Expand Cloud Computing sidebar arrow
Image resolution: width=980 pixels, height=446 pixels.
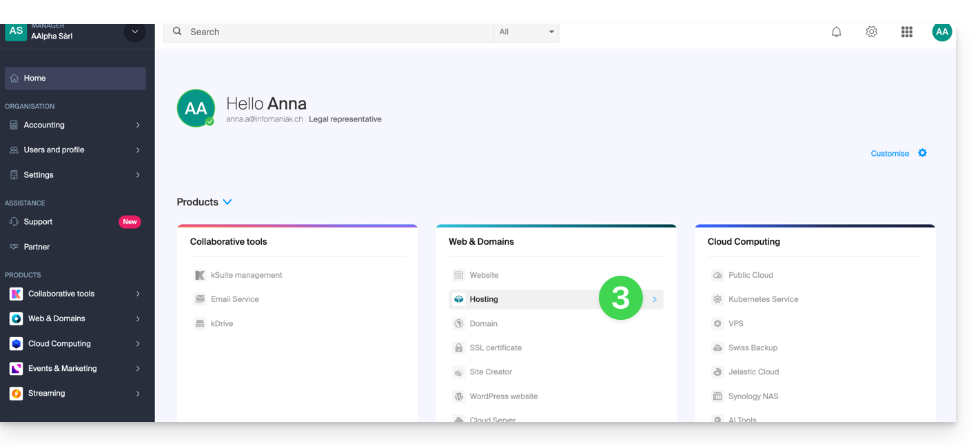click(138, 343)
